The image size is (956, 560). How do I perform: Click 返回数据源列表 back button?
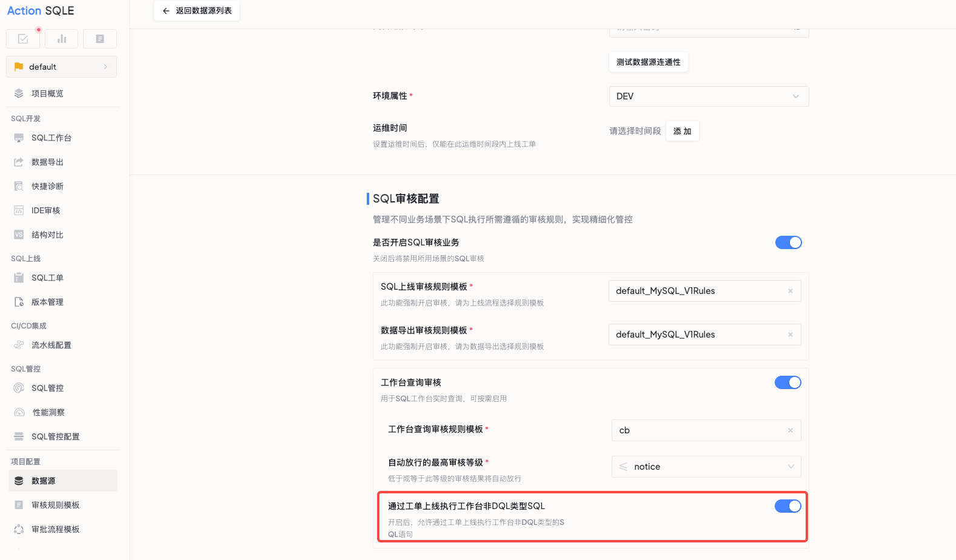click(197, 11)
